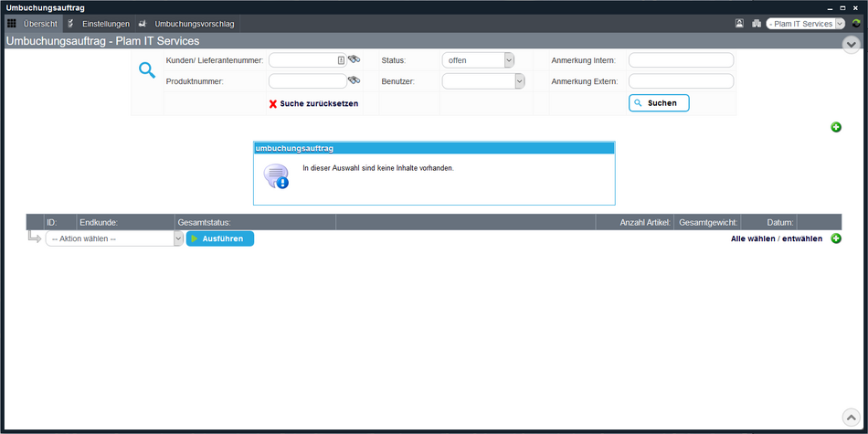This screenshot has width=868, height=434.
Task: Click binoculars icon next to Kunden/Lieferantennummer field
Action: (354, 59)
